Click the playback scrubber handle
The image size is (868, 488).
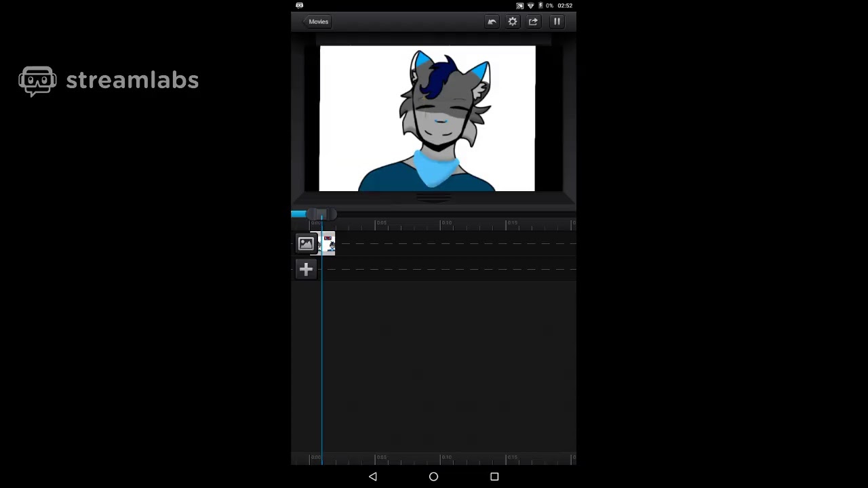coord(322,214)
